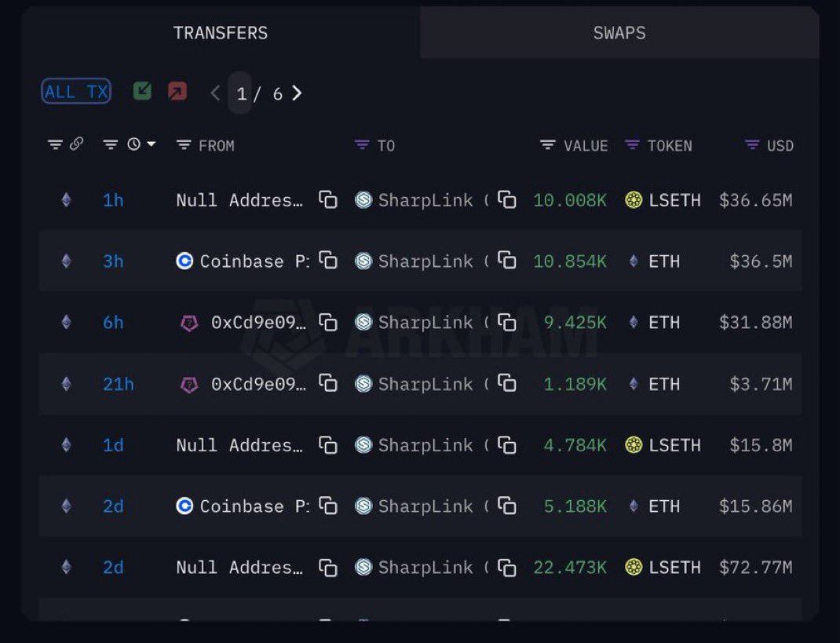Copy Null Address in 1d row
Image resolution: width=840 pixels, height=643 pixels.
328,444
